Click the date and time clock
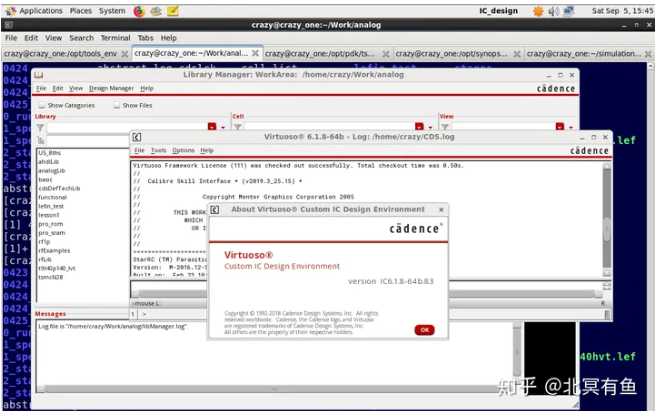This screenshot has width=655, height=411. [x=622, y=11]
